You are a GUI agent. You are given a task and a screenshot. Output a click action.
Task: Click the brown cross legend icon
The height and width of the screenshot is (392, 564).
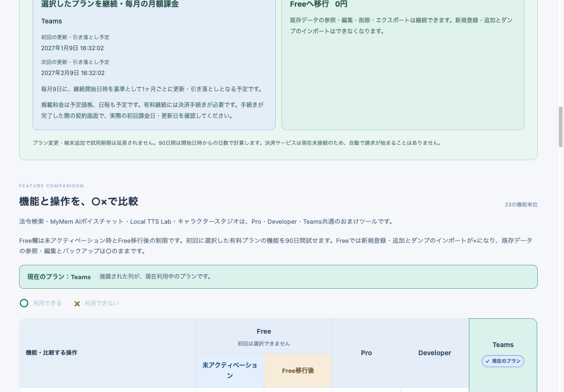pyautogui.click(x=77, y=304)
